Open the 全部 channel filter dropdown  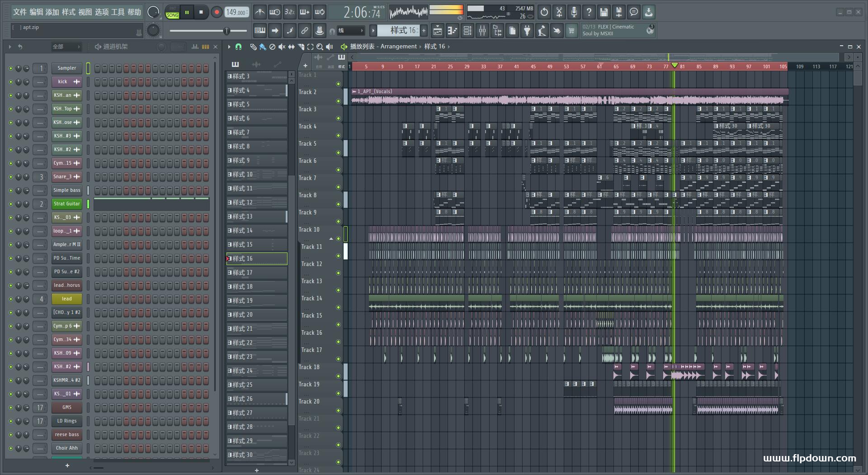click(x=66, y=47)
